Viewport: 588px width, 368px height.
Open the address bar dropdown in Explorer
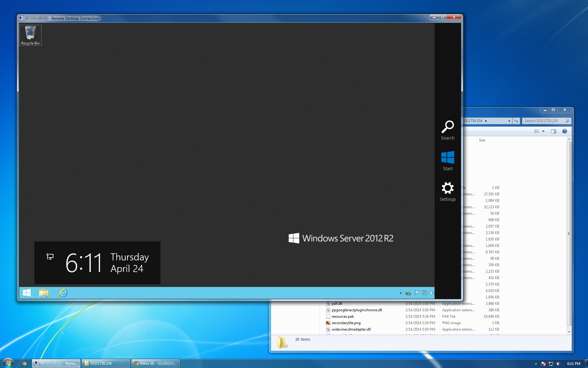point(509,121)
